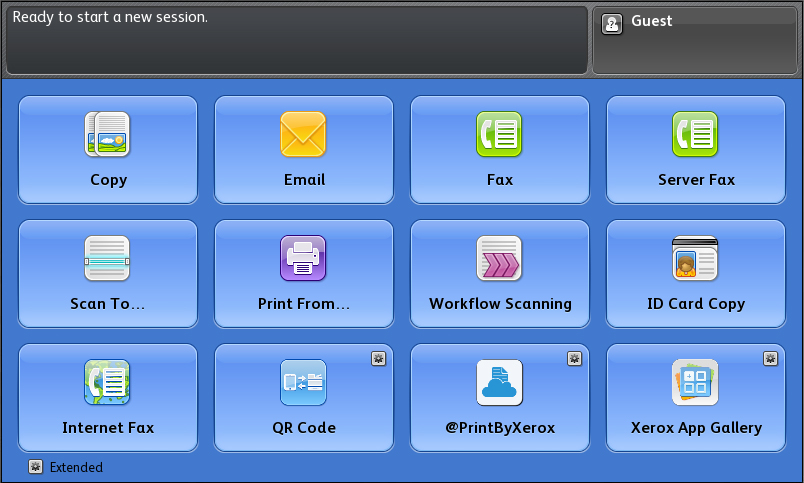Screen dimensions: 804x483
Task: Click the extended badge on @PrintByXerox tile
Action: tap(574, 358)
